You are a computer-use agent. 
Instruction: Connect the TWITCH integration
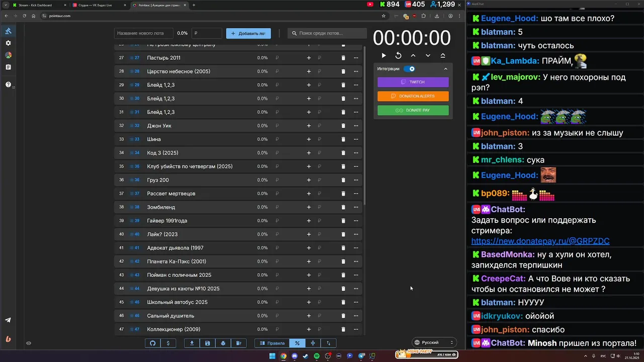tap(413, 82)
